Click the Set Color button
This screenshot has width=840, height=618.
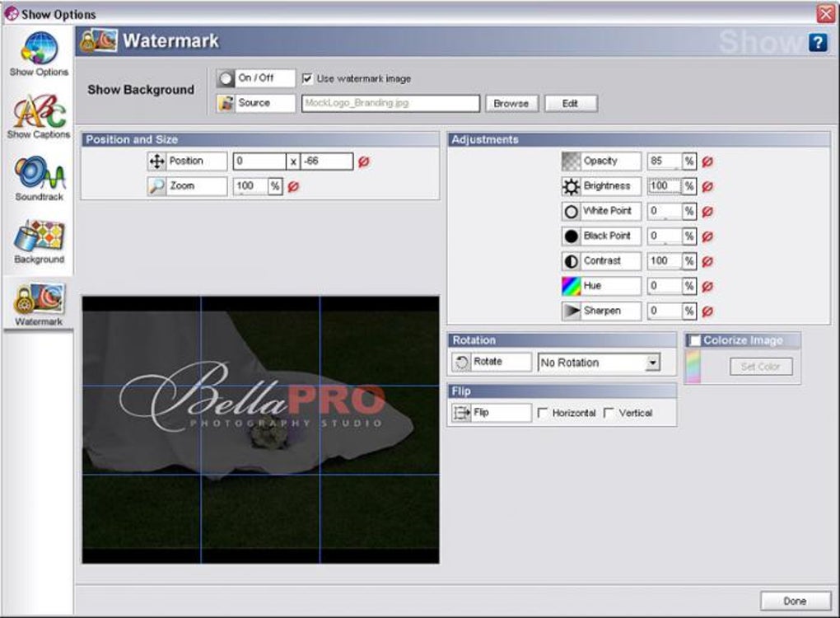(760, 367)
